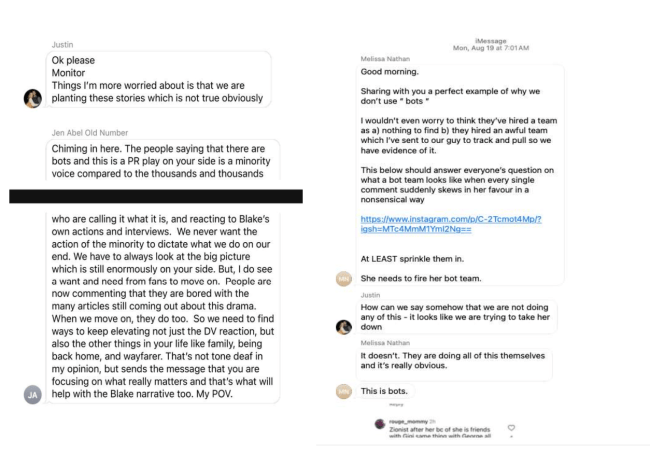Click the first 'Melissa Nathan' sender label
The image size is (650, 455).
[x=384, y=59]
